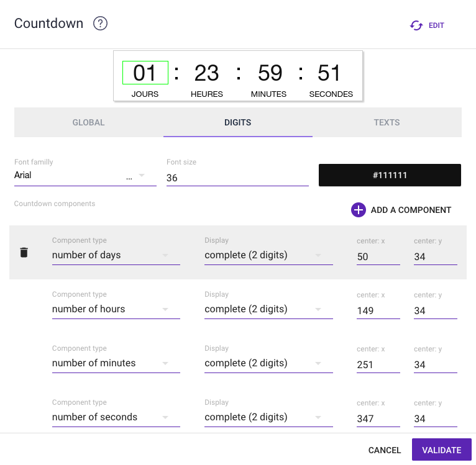Click the #111111 color swatch
The height and width of the screenshot is (465, 476).
(x=390, y=175)
